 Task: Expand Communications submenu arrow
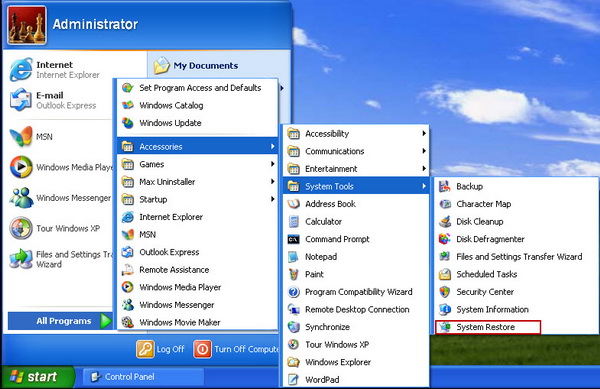[424, 151]
